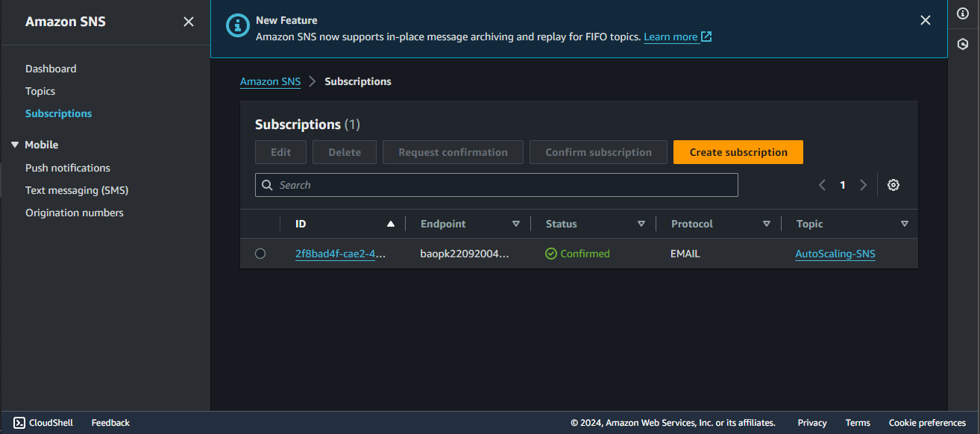Dismiss the New Feature banner
980x434 pixels.
pyautogui.click(x=926, y=21)
